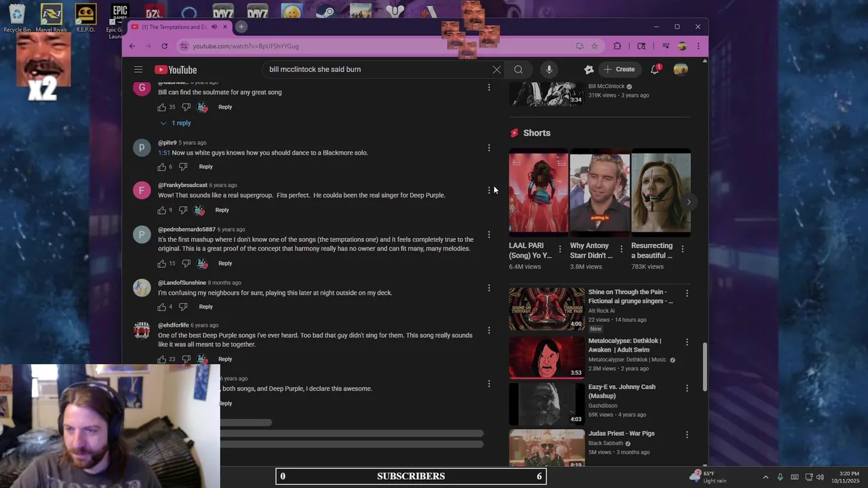Click the YouTube page scrollbar thumb
Image resolution: width=868 pixels, height=488 pixels.
[x=705, y=366]
